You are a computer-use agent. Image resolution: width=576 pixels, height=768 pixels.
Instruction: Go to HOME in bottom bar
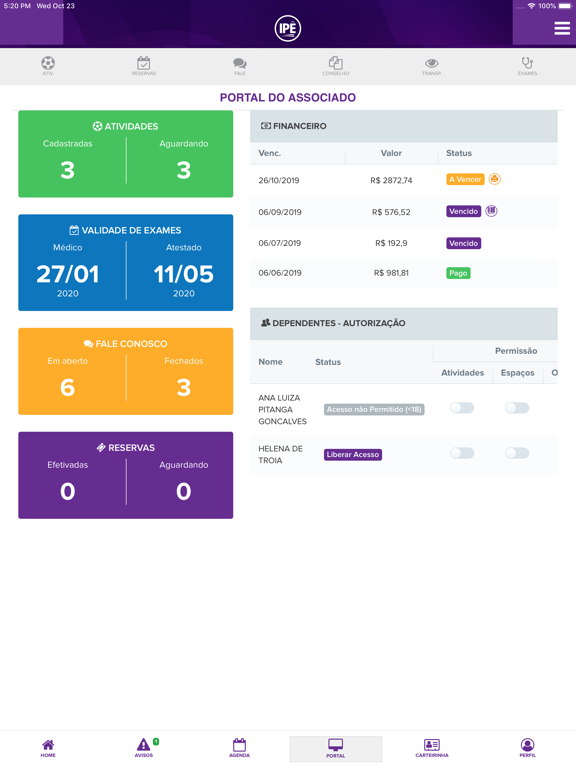48,748
